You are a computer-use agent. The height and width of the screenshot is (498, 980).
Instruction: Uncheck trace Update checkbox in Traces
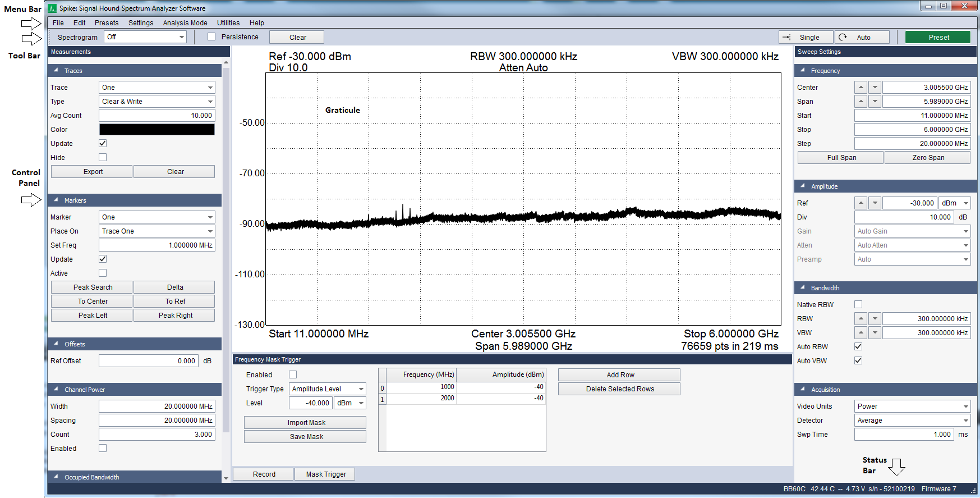[x=103, y=144]
